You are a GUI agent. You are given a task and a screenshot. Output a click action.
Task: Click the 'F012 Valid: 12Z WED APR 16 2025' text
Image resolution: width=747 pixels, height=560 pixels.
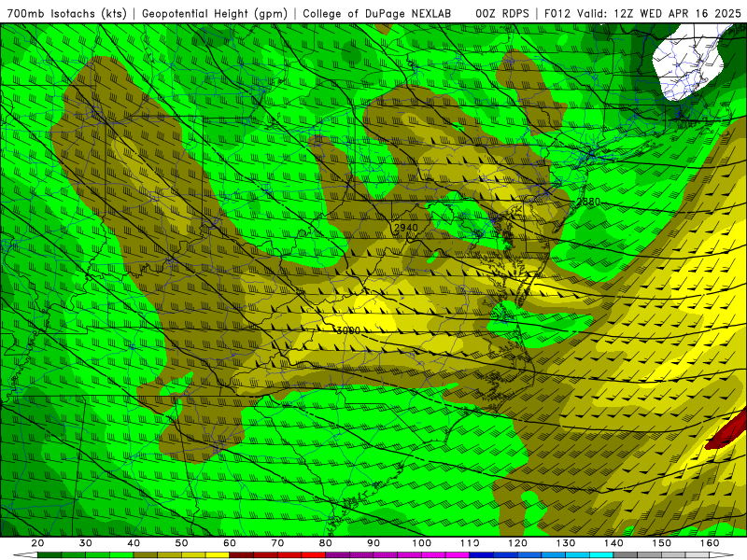(642, 13)
